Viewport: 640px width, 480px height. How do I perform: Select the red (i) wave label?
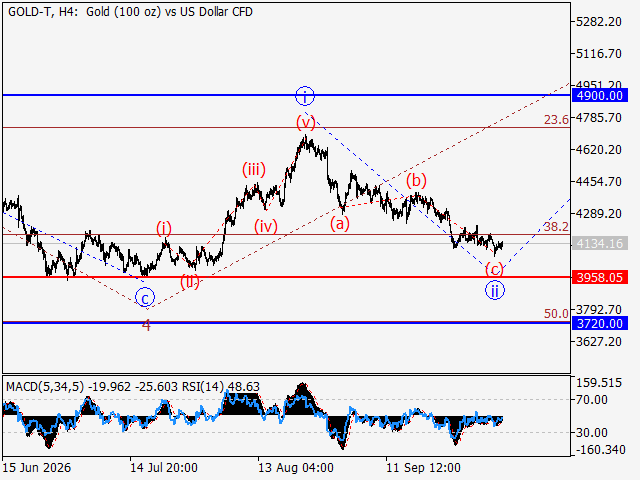coord(164,229)
